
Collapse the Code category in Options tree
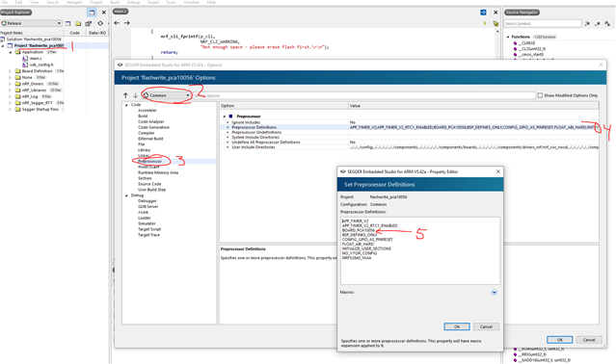126,105
